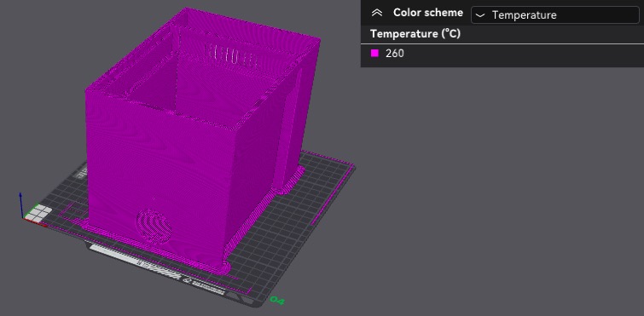Viewport: 644px width, 316px height.
Task: Click the Color scheme label
Action: (x=428, y=13)
